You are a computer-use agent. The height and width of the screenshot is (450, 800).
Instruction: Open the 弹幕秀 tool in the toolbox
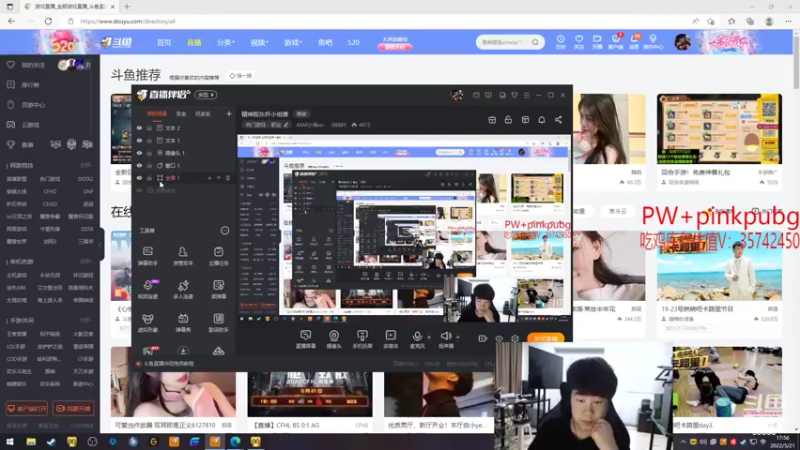(183, 322)
